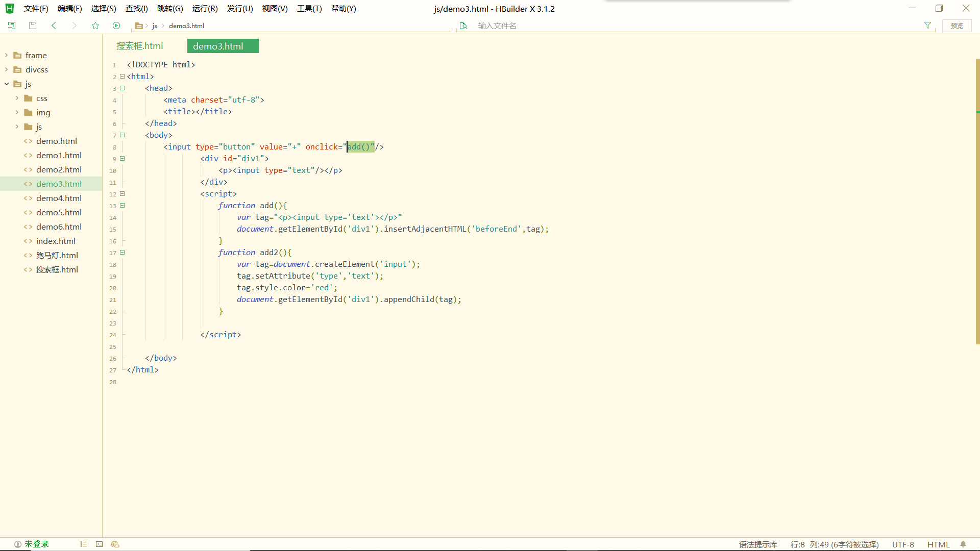
Task: Collapse the top-level js project node
Action: click(x=6, y=84)
